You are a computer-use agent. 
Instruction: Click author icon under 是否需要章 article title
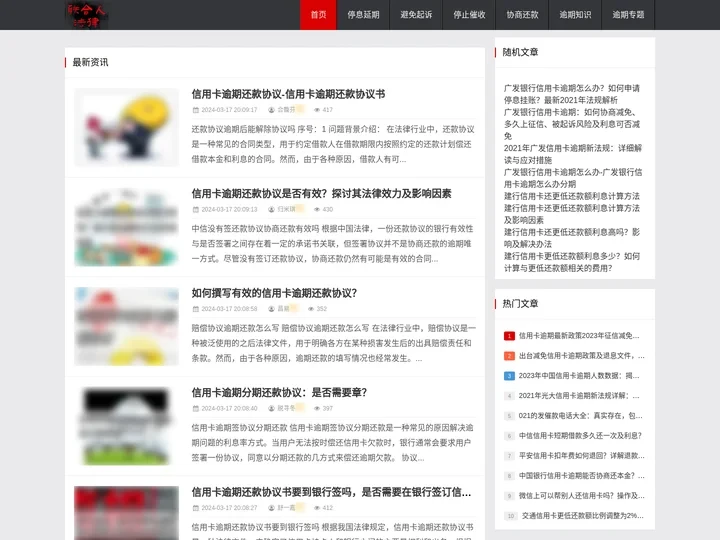(271, 408)
